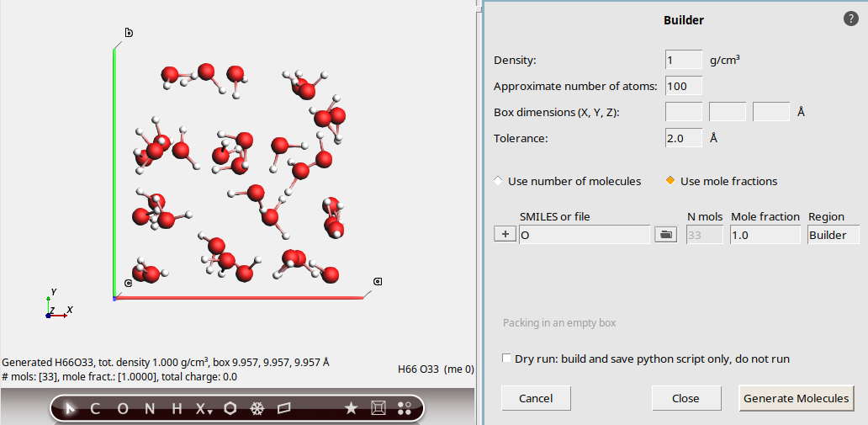
Task: Open the Region Builder dropdown
Action: tap(833, 235)
